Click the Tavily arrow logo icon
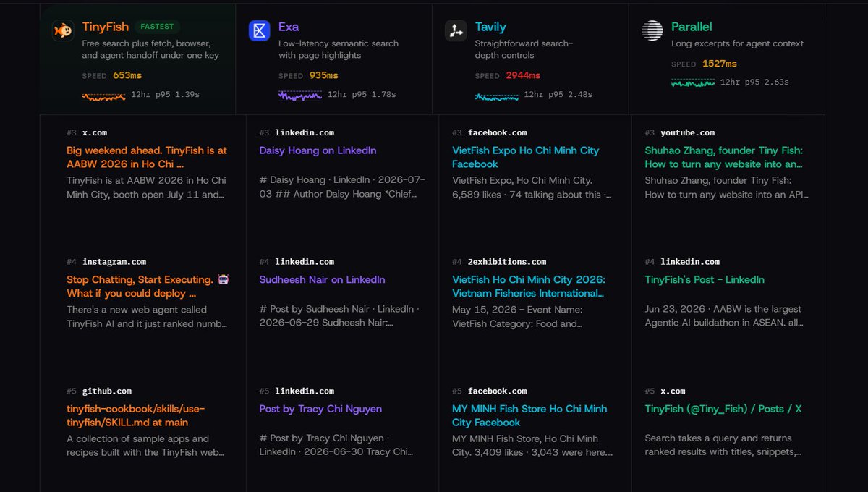This screenshot has width=868, height=492. point(456,30)
